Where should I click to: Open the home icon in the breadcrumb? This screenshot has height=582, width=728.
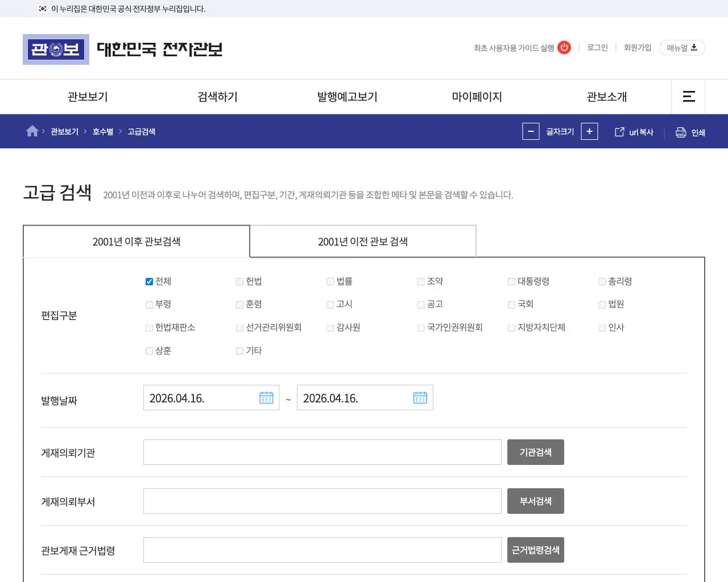(x=32, y=131)
